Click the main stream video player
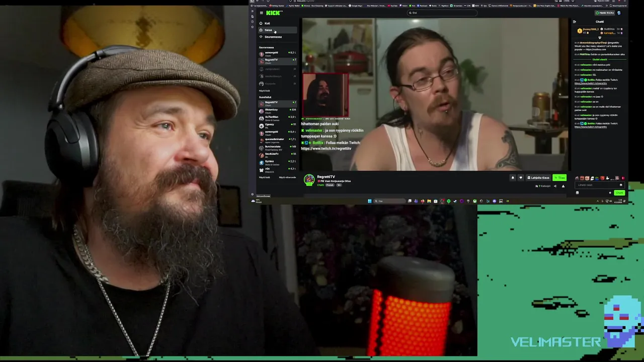 (x=435, y=95)
